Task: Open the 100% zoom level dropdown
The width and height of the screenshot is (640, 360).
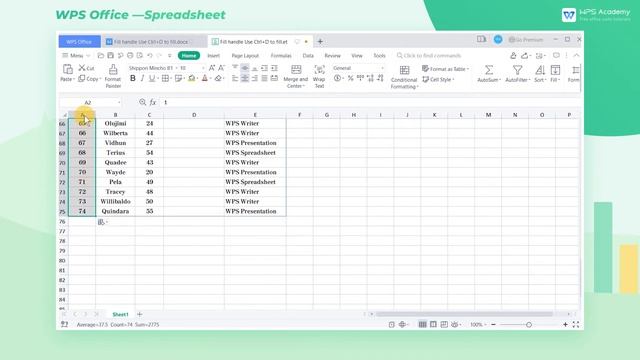Action: (478, 324)
